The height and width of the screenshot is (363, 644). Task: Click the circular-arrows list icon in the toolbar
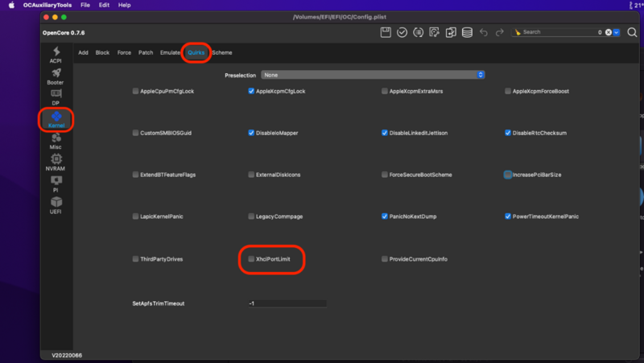click(x=418, y=32)
